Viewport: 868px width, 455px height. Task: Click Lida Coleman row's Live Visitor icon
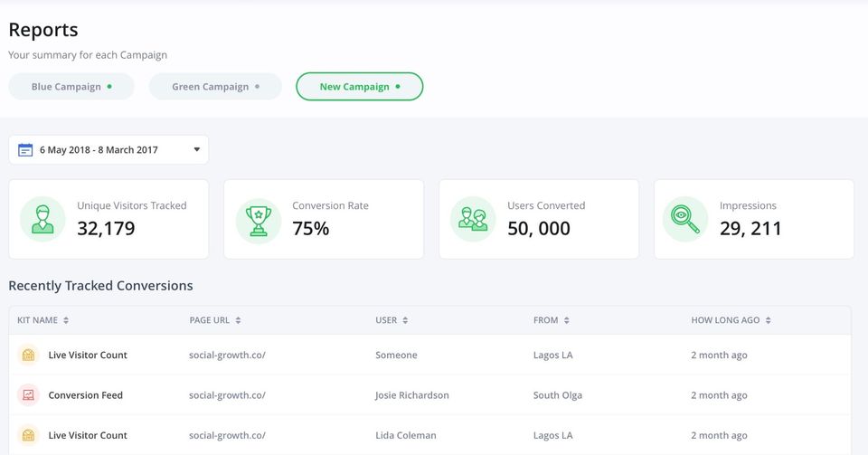(28, 435)
